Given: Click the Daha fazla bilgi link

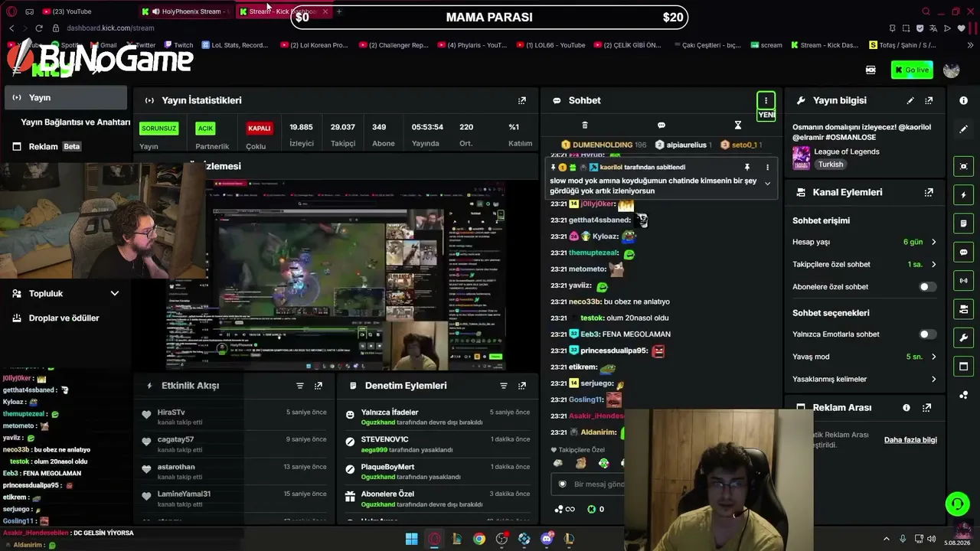Looking at the screenshot, I should click(910, 440).
